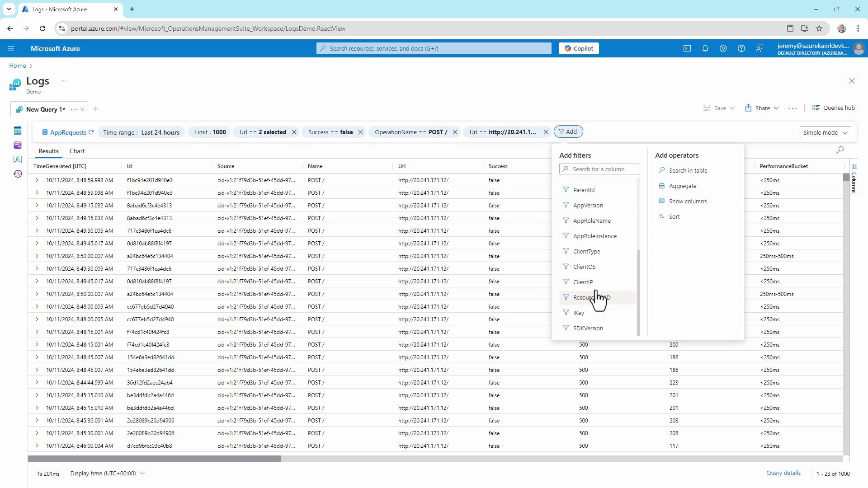Viewport: 868px width, 488px height.
Task: Remove the Url == http://20.241.1... filter
Action: click(x=546, y=132)
